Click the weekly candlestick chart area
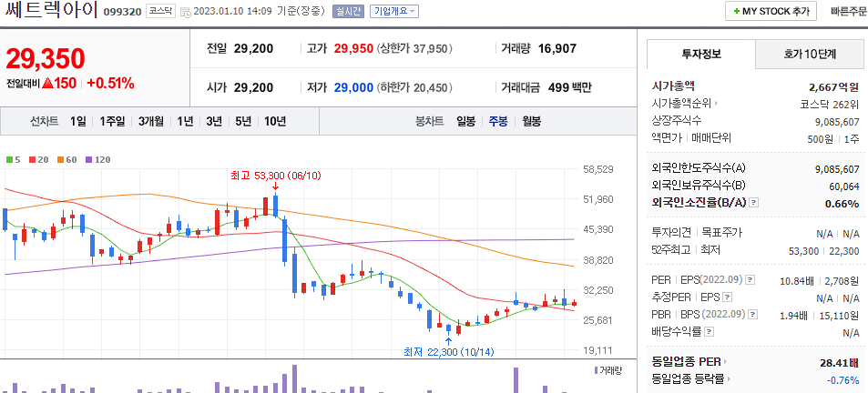Viewport: 868px width, 393px height. pyautogui.click(x=289, y=263)
